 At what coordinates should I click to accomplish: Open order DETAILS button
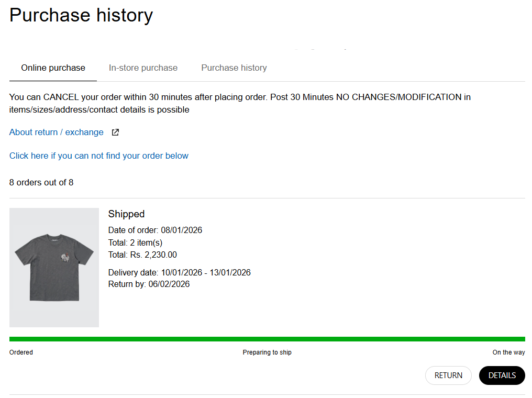coord(502,375)
